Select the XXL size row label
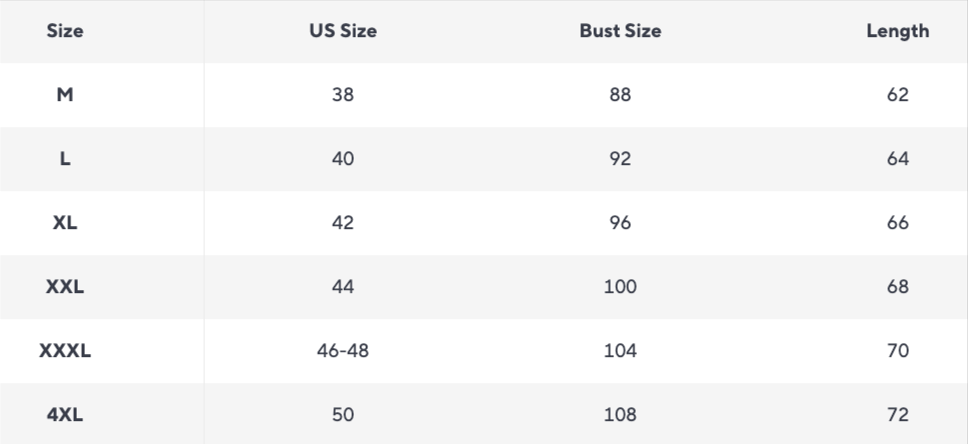The height and width of the screenshot is (444, 968). [x=65, y=287]
